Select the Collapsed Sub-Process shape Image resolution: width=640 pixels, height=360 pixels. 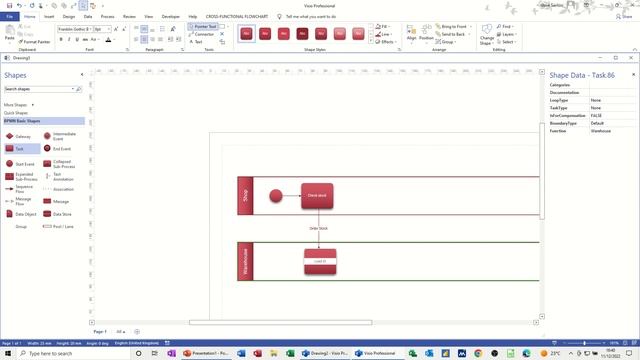(60, 164)
